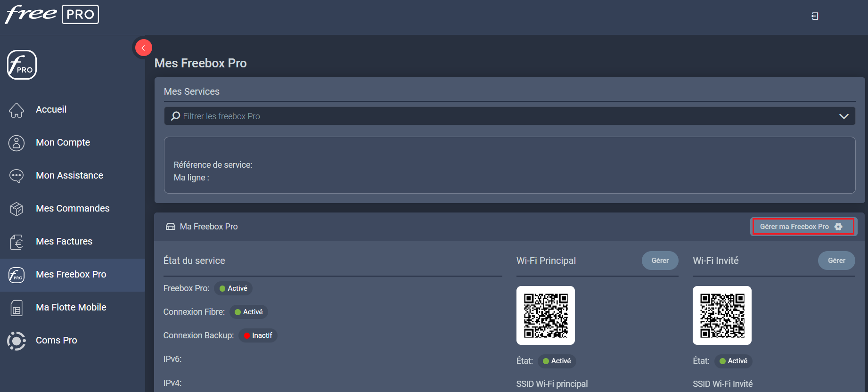Click the Coms Pro circular icon

click(x=16, y=341)
